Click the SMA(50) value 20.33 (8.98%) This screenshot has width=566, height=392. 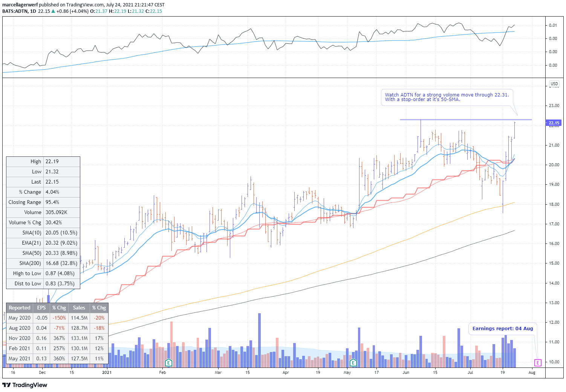tap(61, 253)
